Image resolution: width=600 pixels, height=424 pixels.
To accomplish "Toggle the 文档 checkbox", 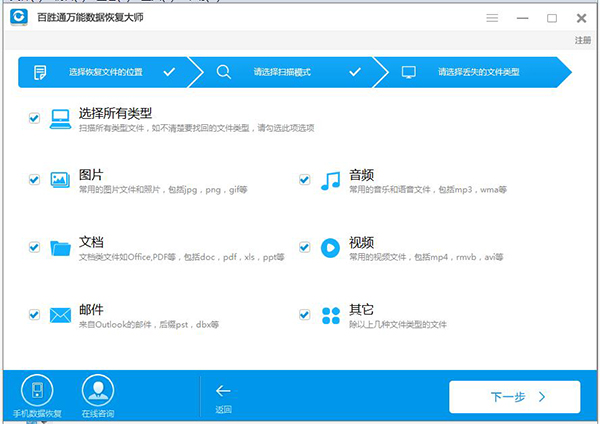I will pyautogui.click(x=34, y=247).
